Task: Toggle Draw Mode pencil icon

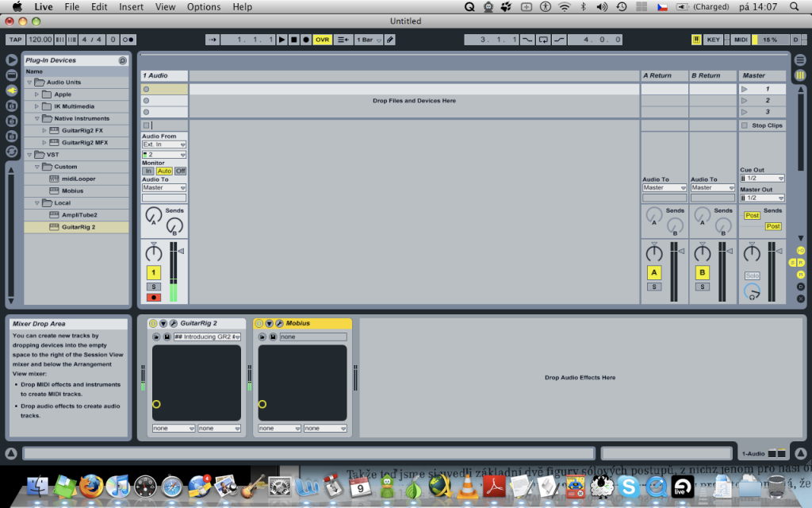Action: (x=390, y=40)
